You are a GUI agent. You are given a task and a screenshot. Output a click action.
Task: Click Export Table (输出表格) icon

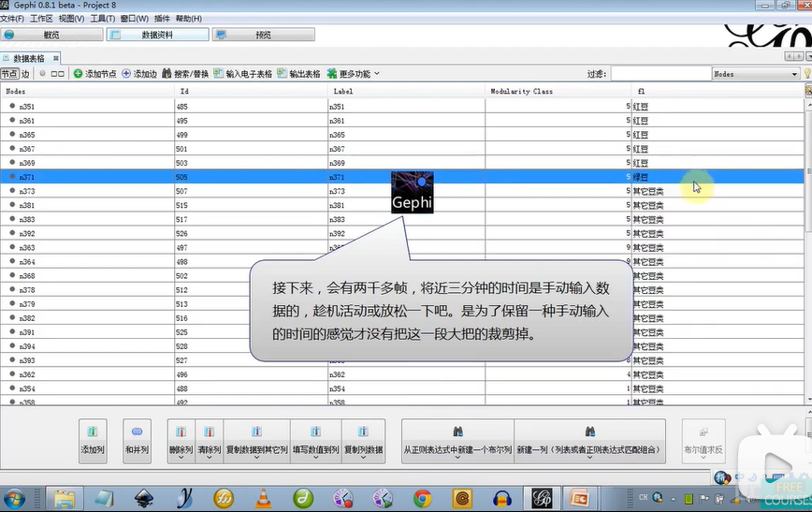coord(282,74)
